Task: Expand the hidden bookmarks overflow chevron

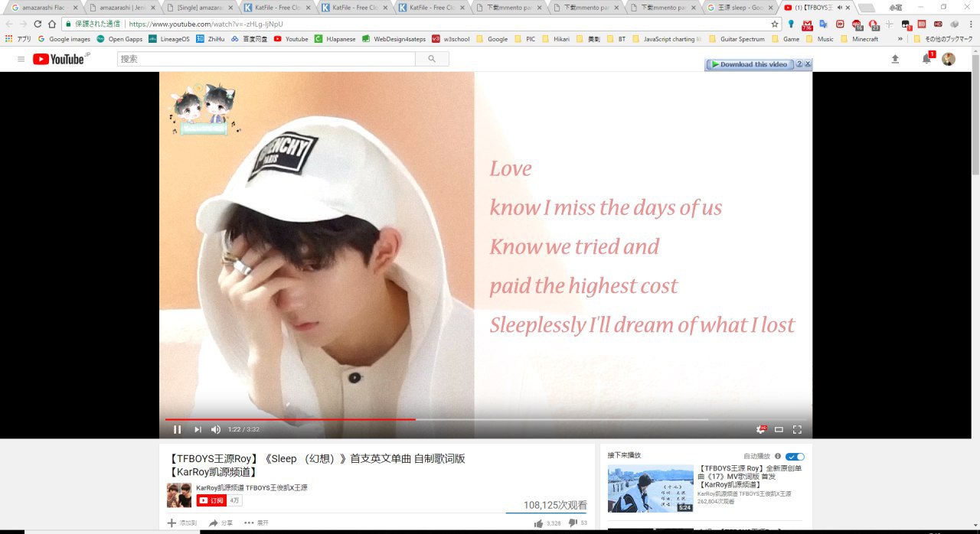Action: pyautogui.click(x=900, y=39)
